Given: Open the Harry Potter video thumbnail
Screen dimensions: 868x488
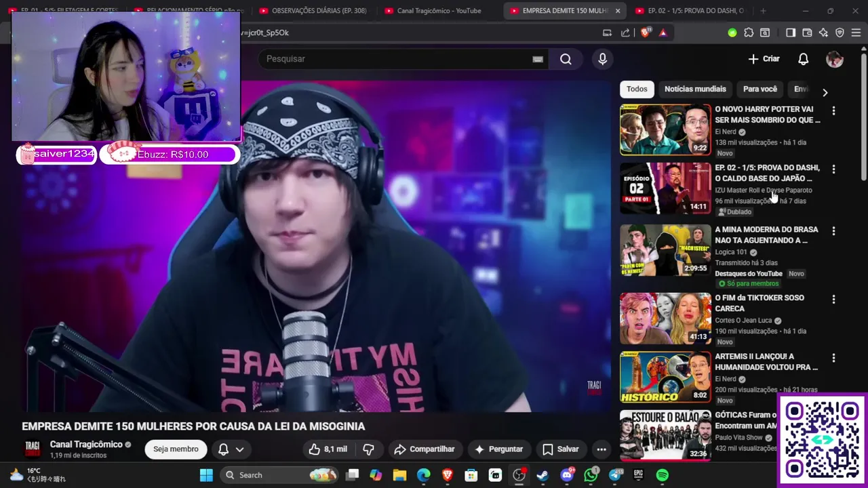Looking at the screenshot, I should click(665, 129).
